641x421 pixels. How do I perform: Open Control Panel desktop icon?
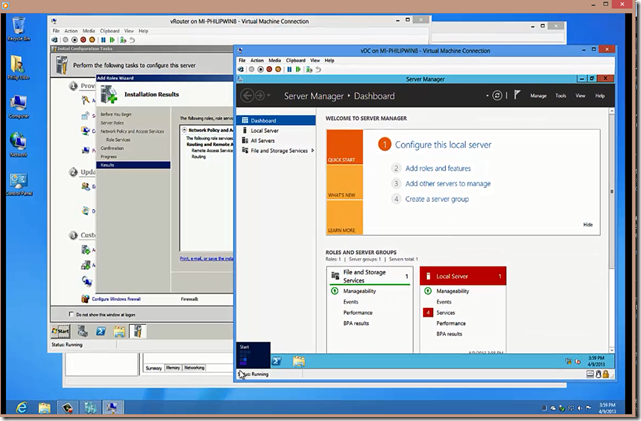pyautogui.click(x=19, y=184)
